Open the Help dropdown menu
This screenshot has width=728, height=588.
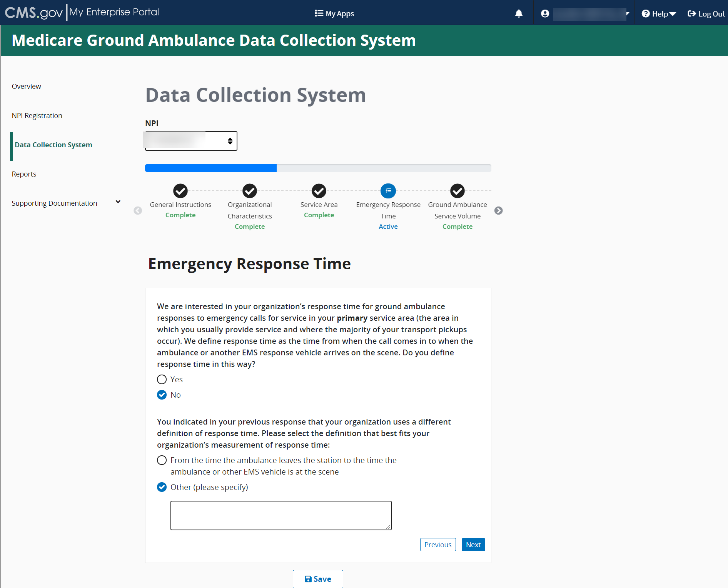coord(659,14)
